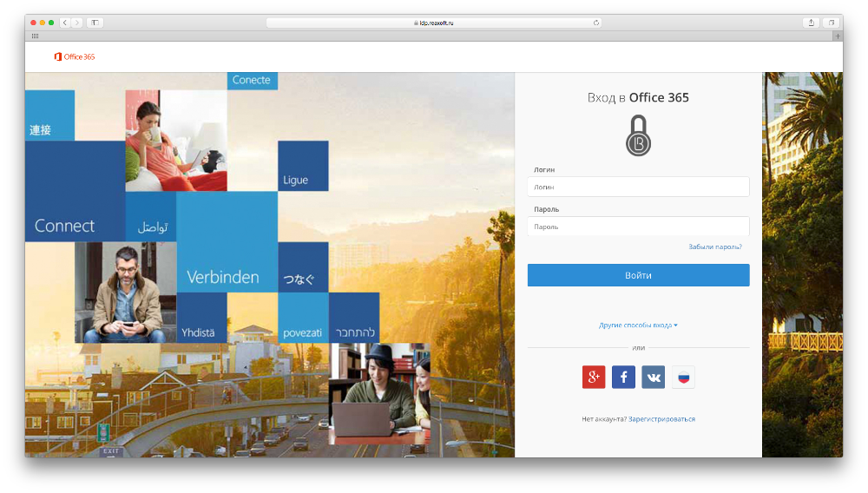Click the Conecte tile
This screenshot has height=493, width=868.
click(x=253, y=81)
